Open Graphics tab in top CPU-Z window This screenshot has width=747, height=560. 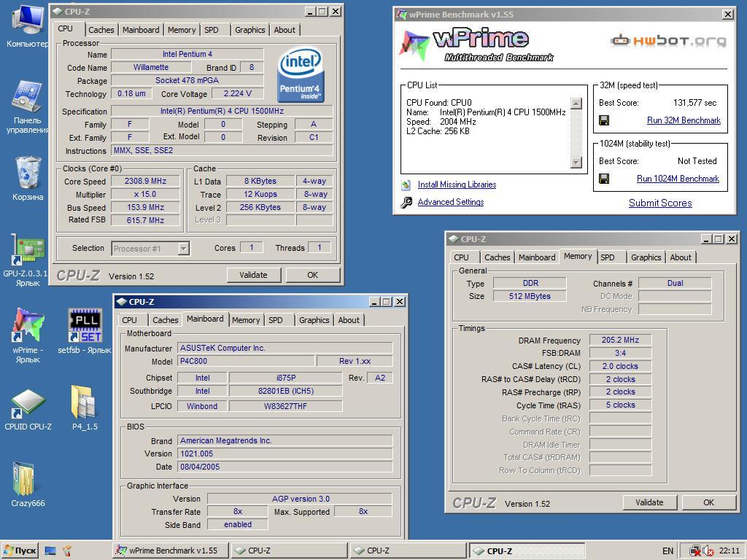(249, 29)
